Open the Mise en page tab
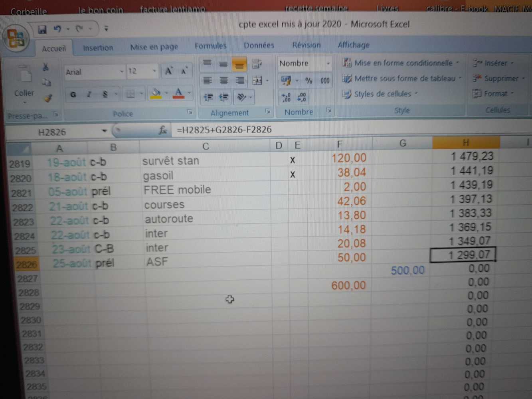532x399 pixels. pos(154,47)
